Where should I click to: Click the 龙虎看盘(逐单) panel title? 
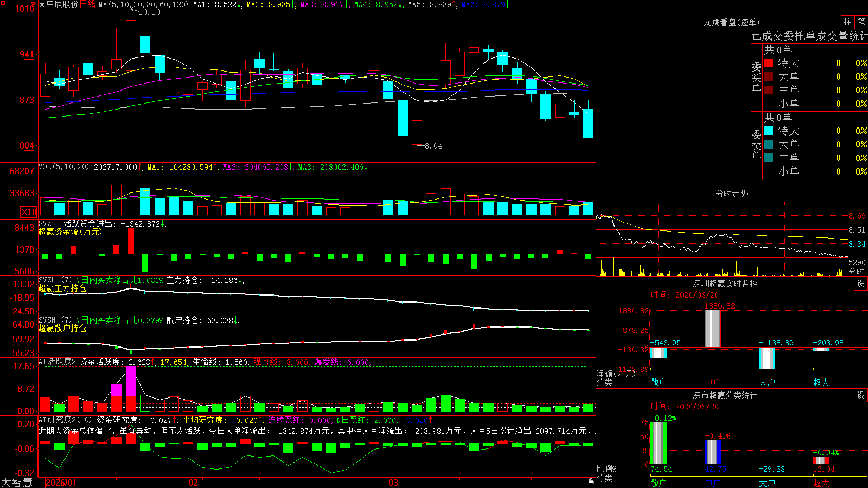731,22
